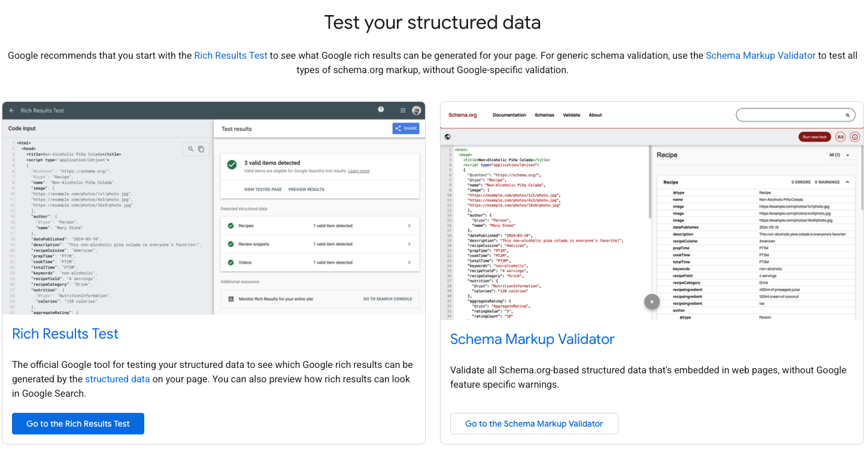Collapse the Recipe details panel
The height and width of the screenshot is (459, 868).
[x=848, y=182]
